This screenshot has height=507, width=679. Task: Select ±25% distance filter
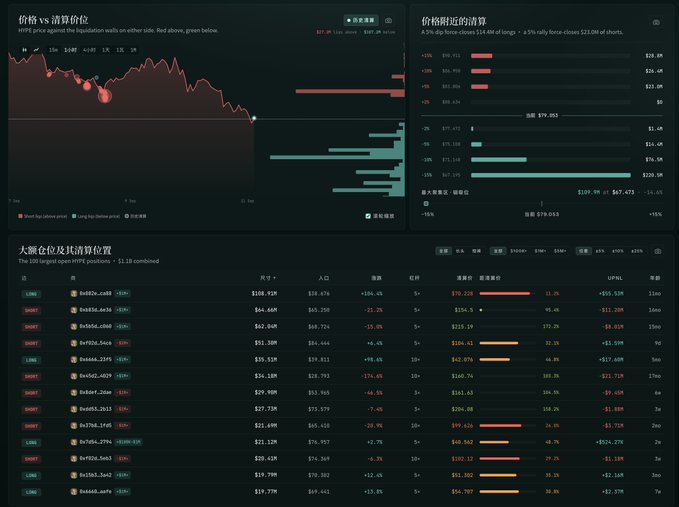pyautogui.click(x=637, y=251)
